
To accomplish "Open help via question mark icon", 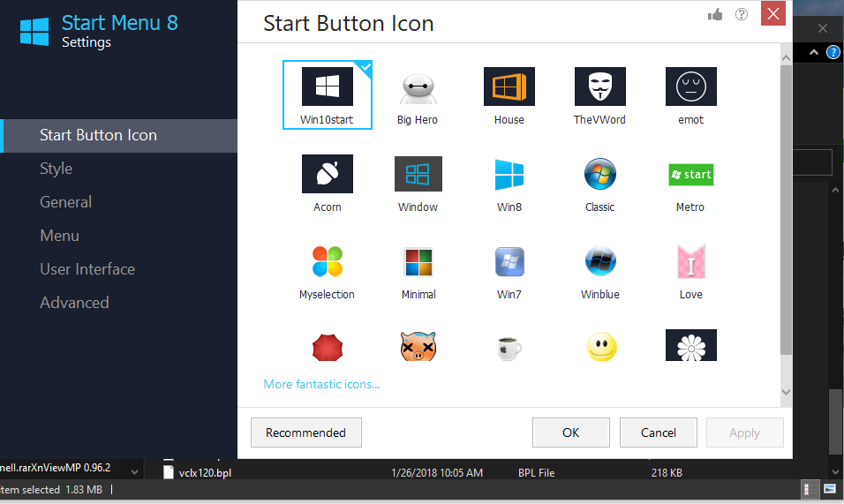I will pos(742,14).
